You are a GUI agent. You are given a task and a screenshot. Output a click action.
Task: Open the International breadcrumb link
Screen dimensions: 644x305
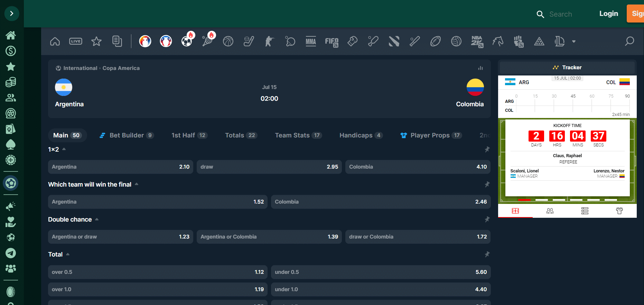coord(80,68)
